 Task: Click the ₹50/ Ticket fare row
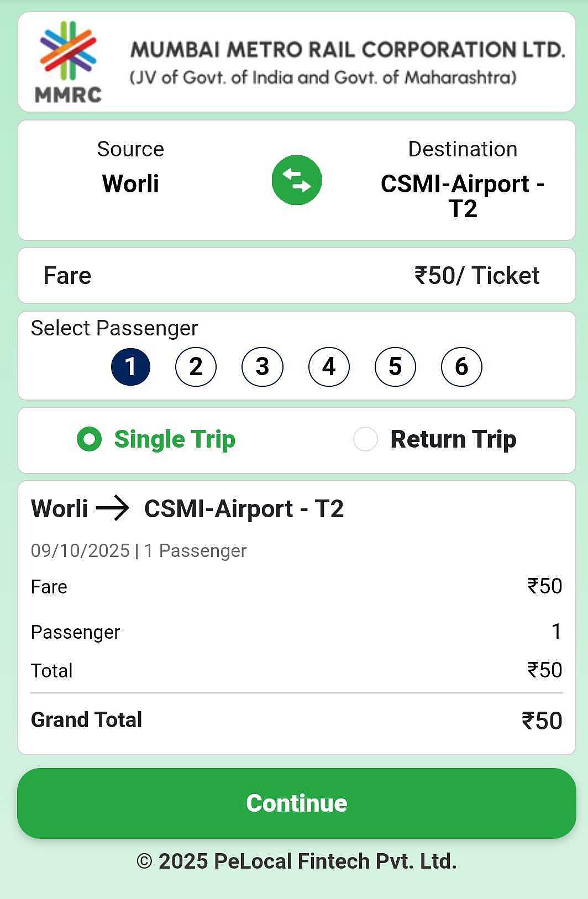click(x=476, y=275)
